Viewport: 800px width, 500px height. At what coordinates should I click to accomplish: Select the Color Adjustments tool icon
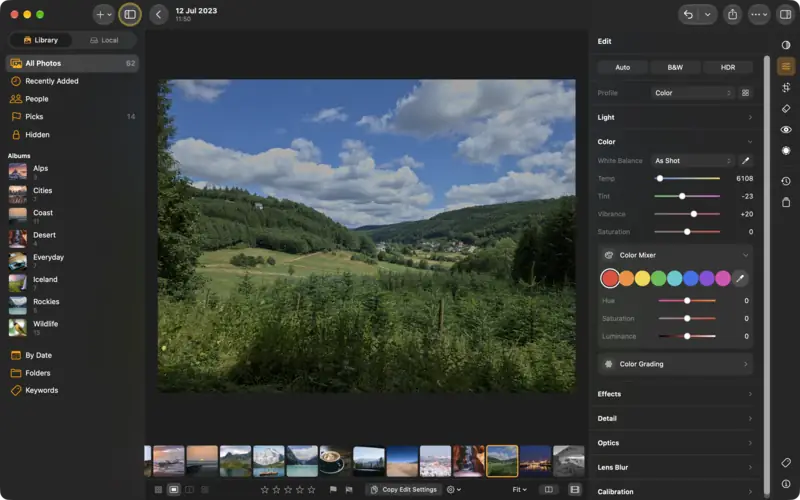pos(786,66)
